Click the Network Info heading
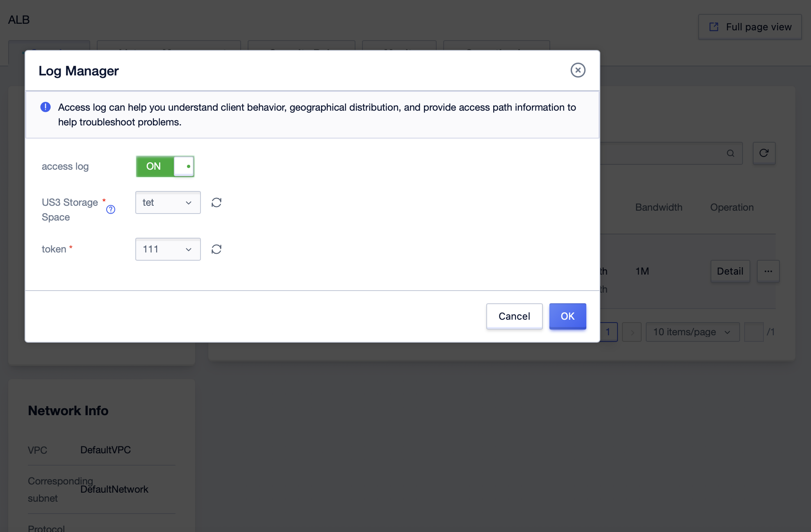The height and width of the screenshot is (532, 811). (x=68, y=411)
